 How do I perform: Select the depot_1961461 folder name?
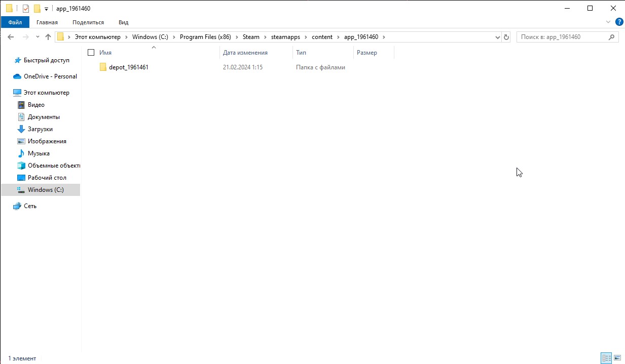click(x=129, y=67)
